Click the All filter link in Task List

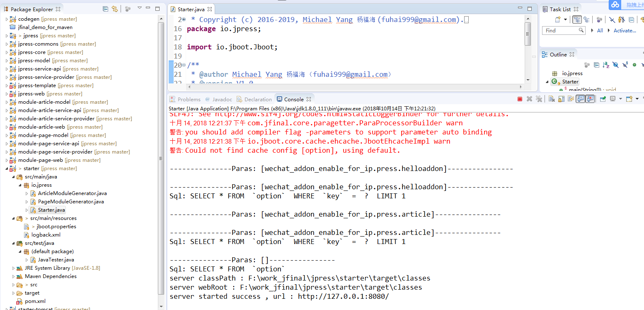click(x=600, y=30)
